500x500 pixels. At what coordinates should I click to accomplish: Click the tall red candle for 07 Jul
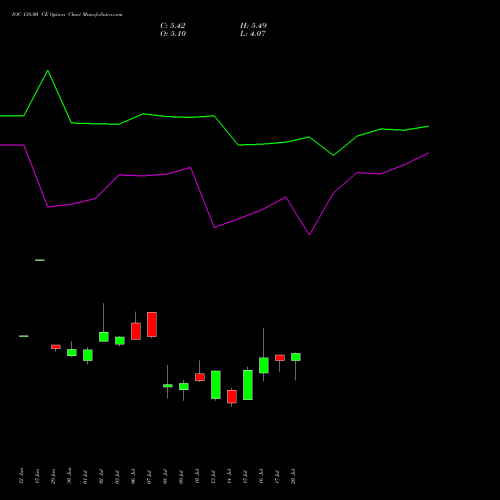(x=152, y=324)
